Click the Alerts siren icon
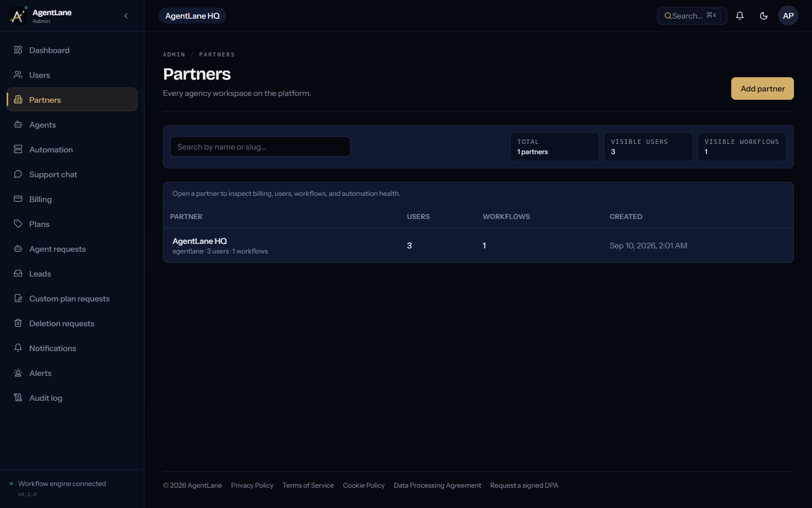Image resolution: width=812 pixels, height=508 pixels. [18, 373]
